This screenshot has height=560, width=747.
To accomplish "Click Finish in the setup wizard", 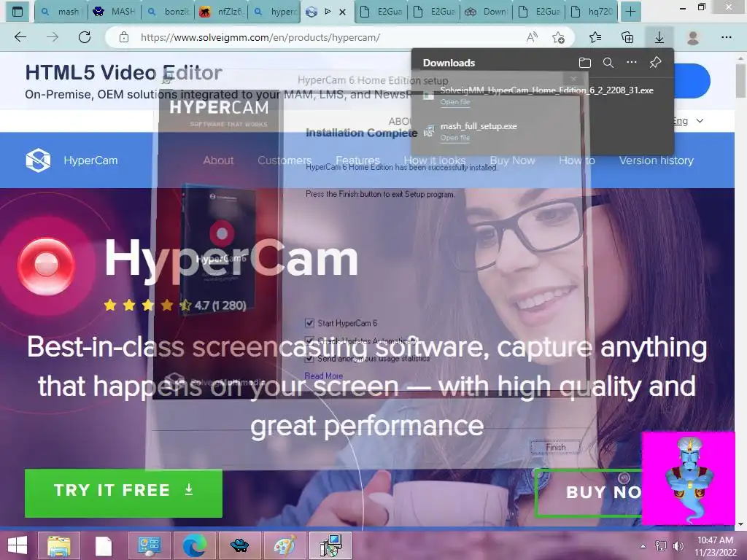I will (x=555, y=447).
